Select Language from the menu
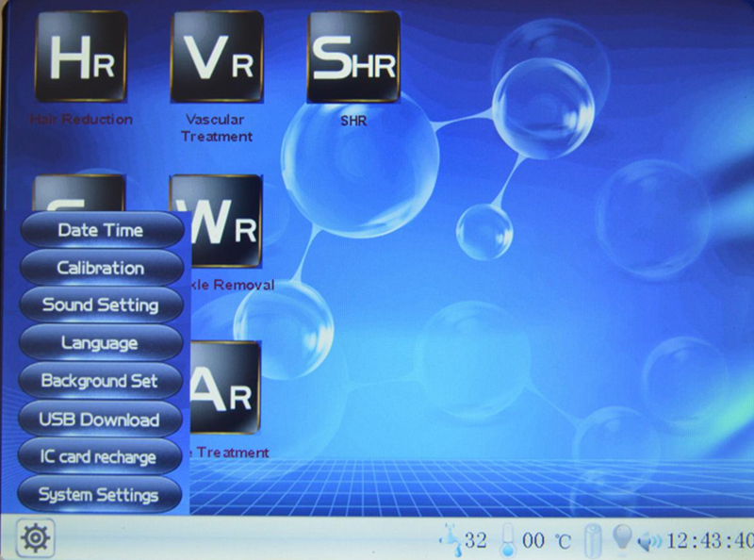The width and height of the screenshot is (754, 560). coord(101,343)
